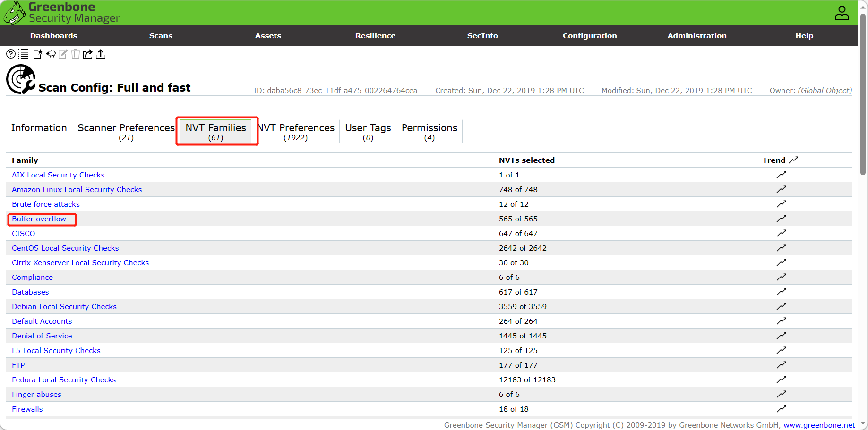Viewport: 868px width, 430px height.
Task: Open the Finger abuses family link
Action: (36, 394)
